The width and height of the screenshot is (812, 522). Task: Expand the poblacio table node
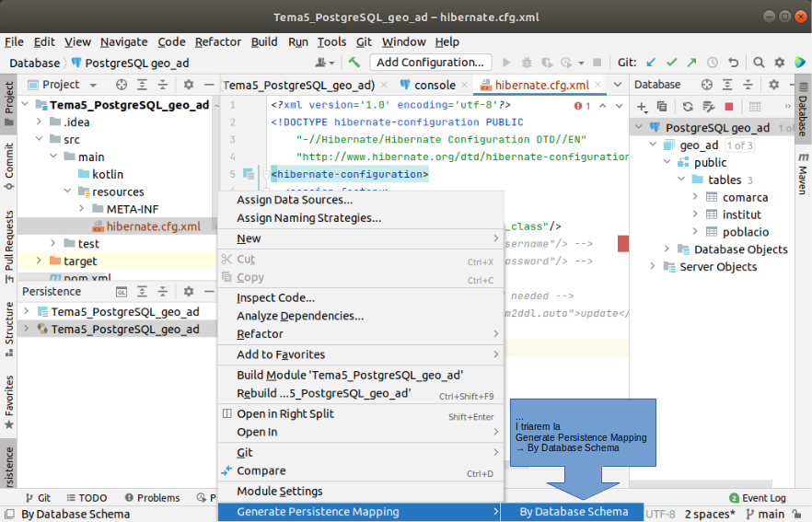point(695,231)
